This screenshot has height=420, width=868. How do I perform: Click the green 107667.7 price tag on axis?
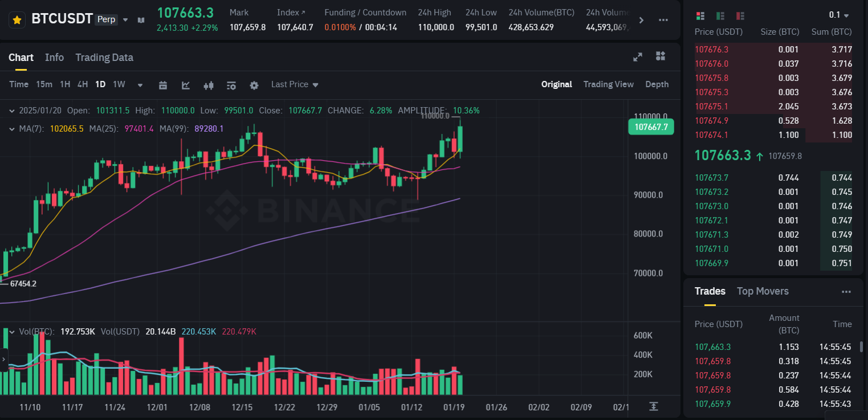click(x=651, y=127)
